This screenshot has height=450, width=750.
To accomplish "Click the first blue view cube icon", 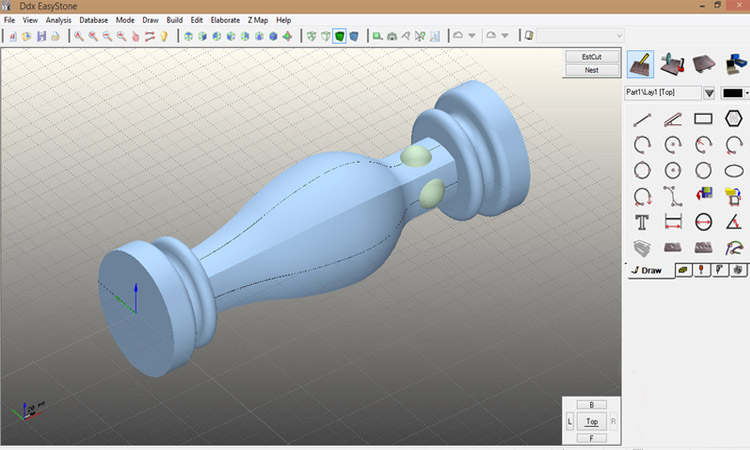I will click(x=188, y=36).
